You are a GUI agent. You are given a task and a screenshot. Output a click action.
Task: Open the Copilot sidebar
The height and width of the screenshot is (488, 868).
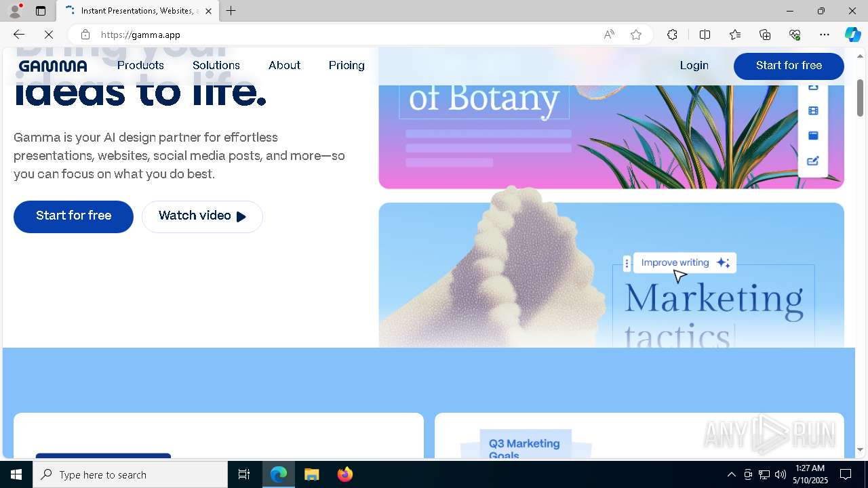(852, 35)
